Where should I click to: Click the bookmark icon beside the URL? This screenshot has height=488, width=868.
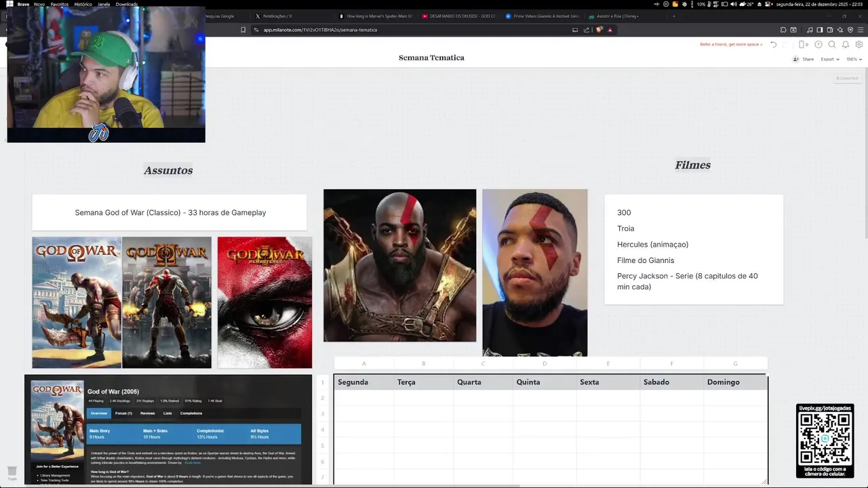click(x=243, y=30)
